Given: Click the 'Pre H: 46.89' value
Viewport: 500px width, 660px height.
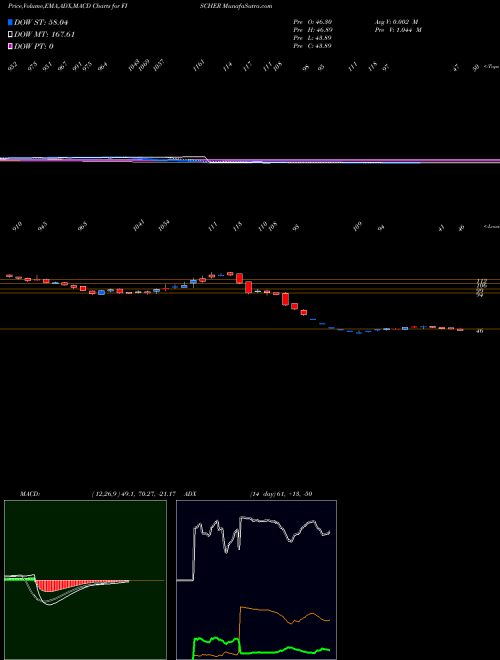Looking at the screenshot, I should coord(313,30).
